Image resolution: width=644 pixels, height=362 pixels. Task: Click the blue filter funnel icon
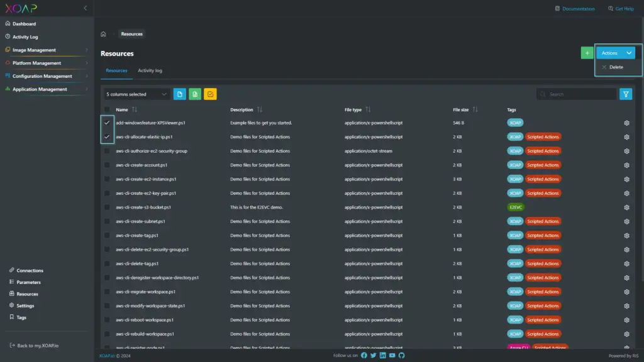(x=626, y=94)
